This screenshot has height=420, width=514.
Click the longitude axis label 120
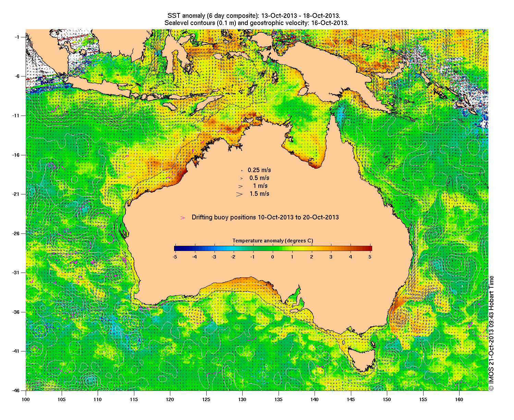(170, 399)
